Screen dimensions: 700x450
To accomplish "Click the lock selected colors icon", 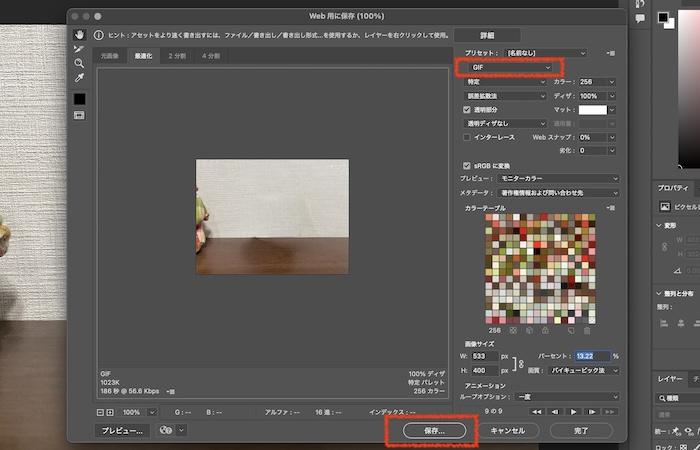I will [x=545, y=331].
